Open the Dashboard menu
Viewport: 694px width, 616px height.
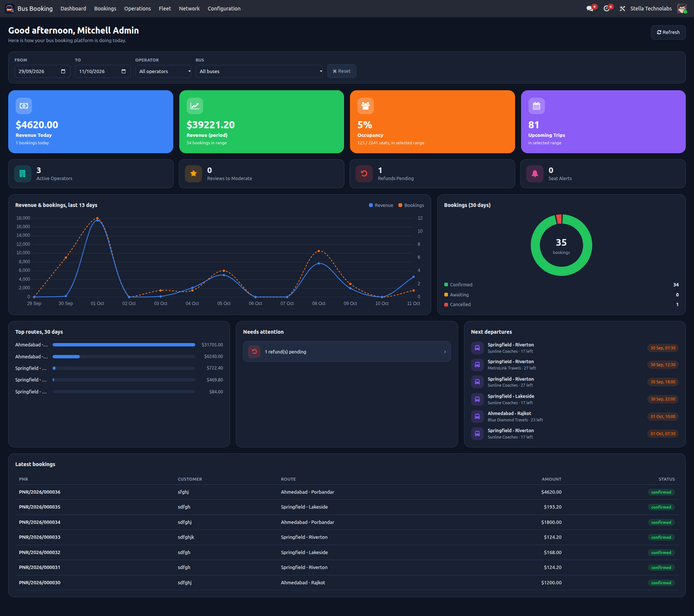[73, 9]
